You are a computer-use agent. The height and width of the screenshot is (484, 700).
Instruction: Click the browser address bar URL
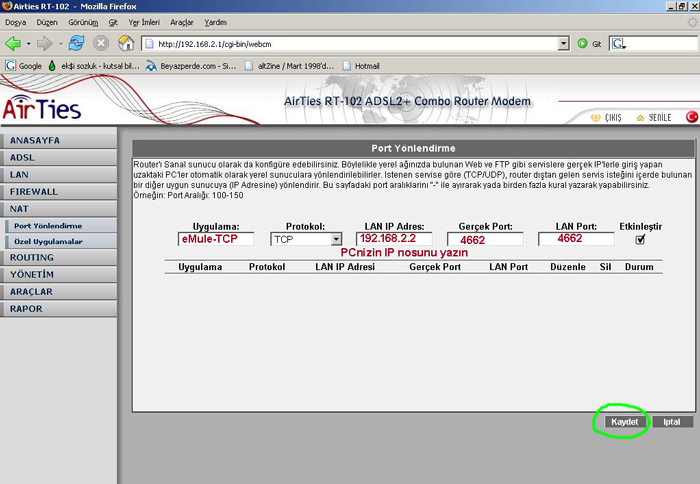pos(350,44)
